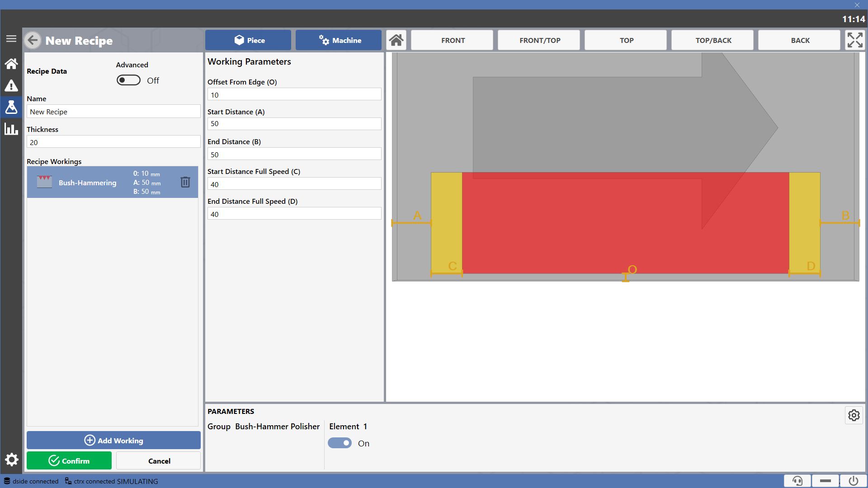Close the application window
This screenshot has height=488, width=868.
[x=857, y=5]
